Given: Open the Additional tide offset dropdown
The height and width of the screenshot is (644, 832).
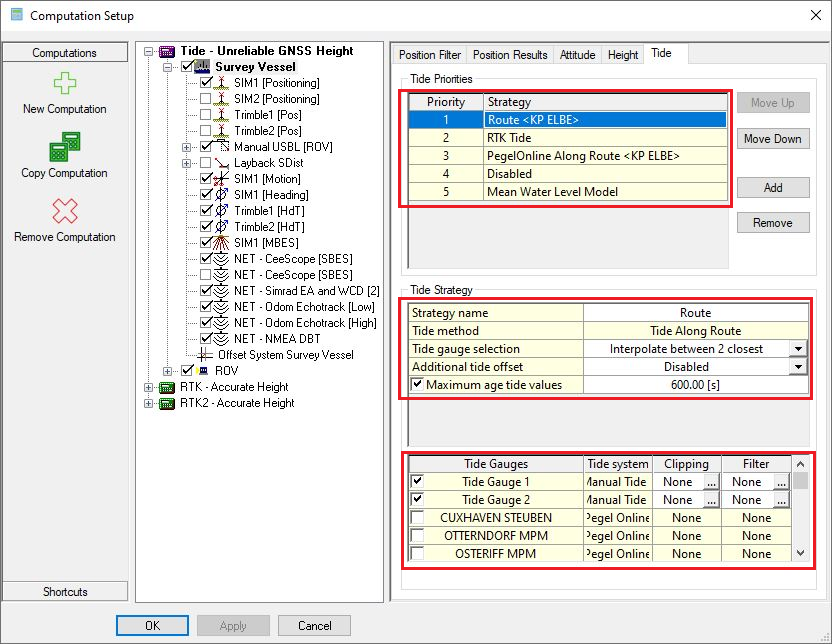Looking at the screenshot, I should click(797, 367).
